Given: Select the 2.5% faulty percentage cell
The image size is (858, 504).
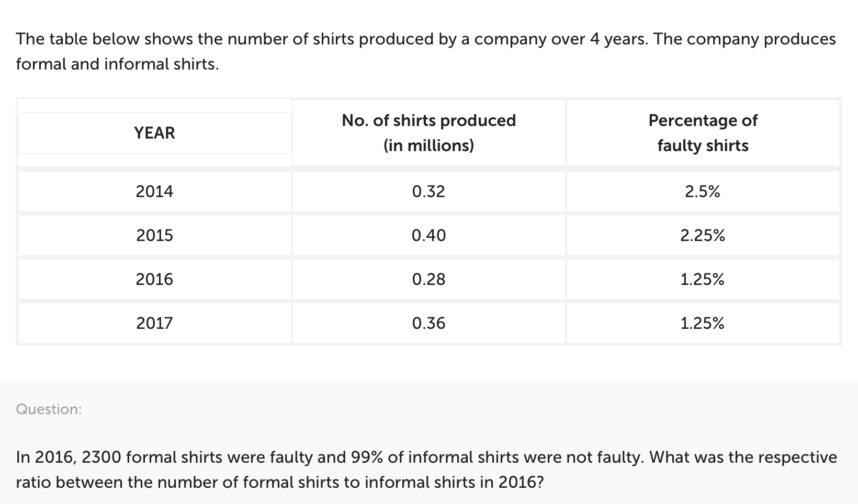Looking at the screenshot, I should tap(703, 192).
